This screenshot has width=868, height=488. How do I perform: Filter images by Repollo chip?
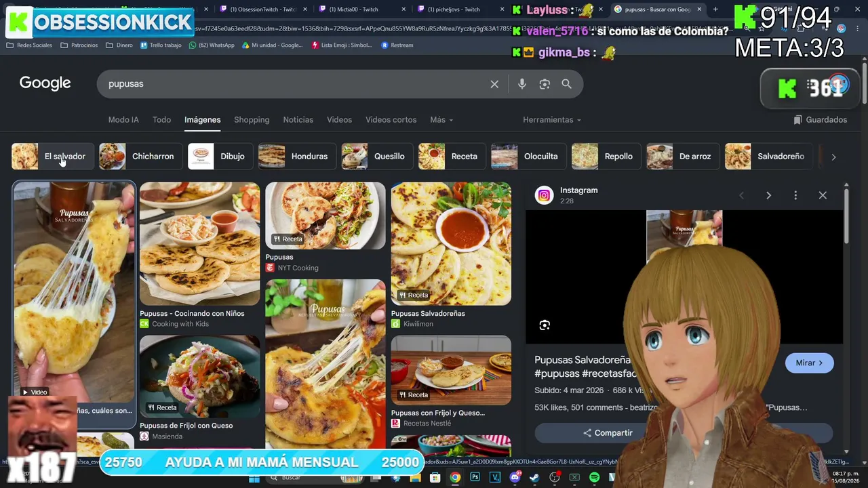tap(607, 157)
